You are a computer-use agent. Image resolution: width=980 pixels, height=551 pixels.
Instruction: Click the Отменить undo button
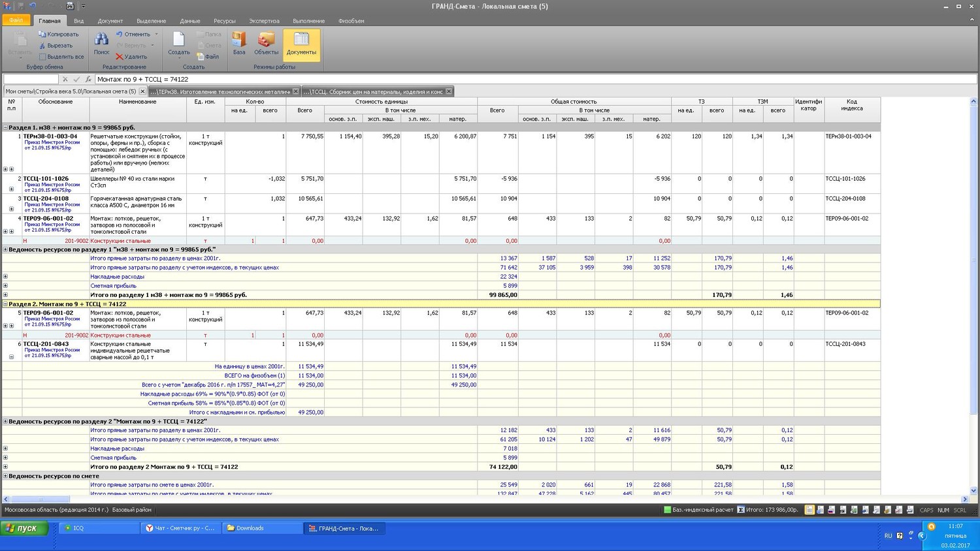(x=133, y=34)
